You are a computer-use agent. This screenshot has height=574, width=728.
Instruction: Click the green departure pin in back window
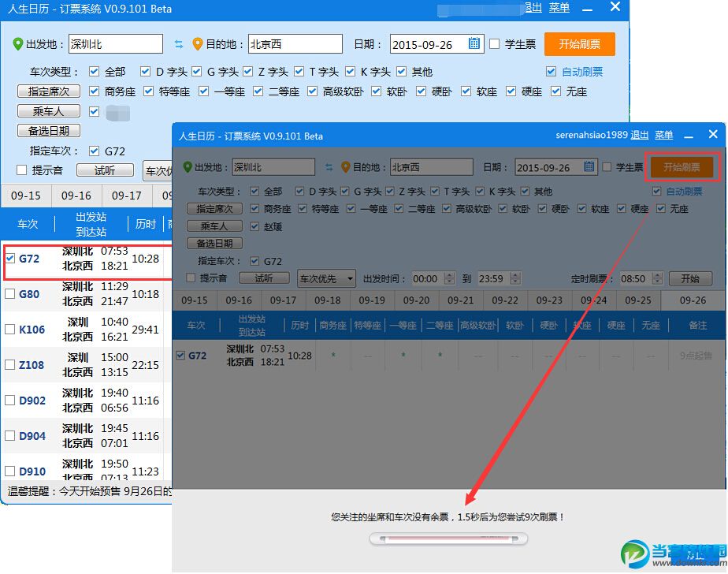(x=17, y=44)
